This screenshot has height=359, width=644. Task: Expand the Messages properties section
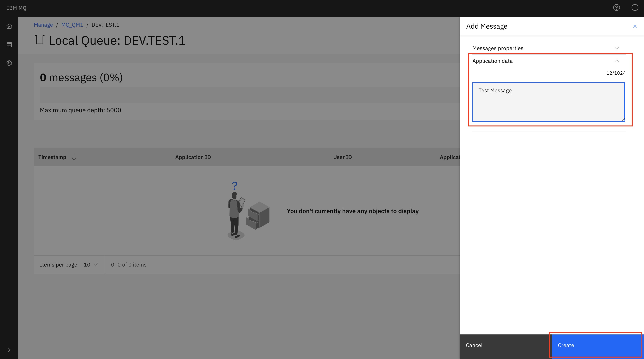coord(617,48)
